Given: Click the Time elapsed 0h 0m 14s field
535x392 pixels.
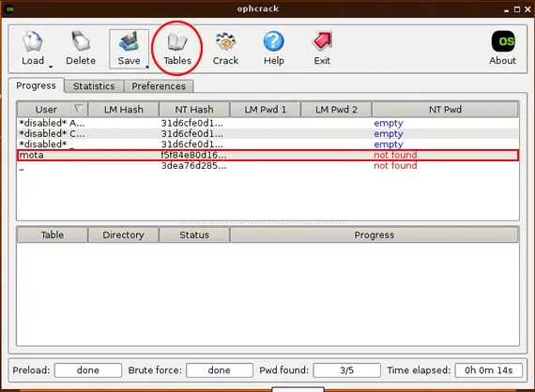Looking at the screenshot, I should 489,370.
